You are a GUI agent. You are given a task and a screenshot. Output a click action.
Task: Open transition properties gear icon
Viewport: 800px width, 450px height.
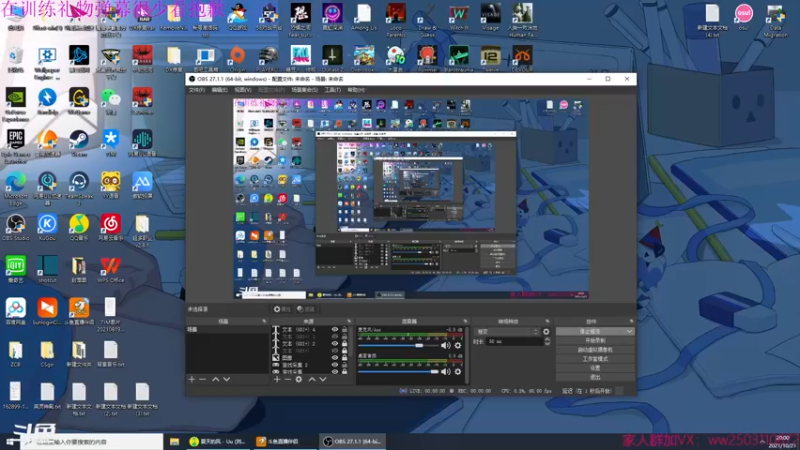546,332
